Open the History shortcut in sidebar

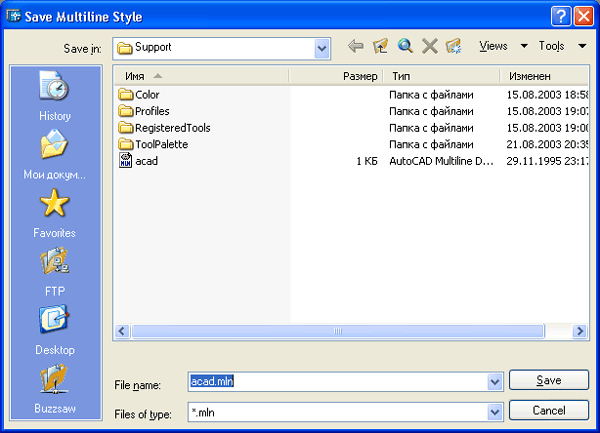(x=55, y=97)
